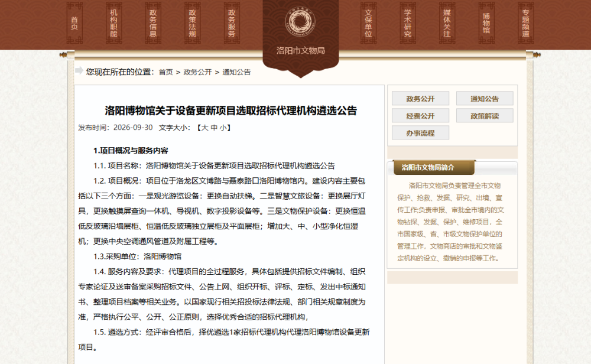Image resolution: width=591 pixels, height=364 pixels.
Task: Click the arrow icon beside 您现在所在的位置
Action: point(79,70)
